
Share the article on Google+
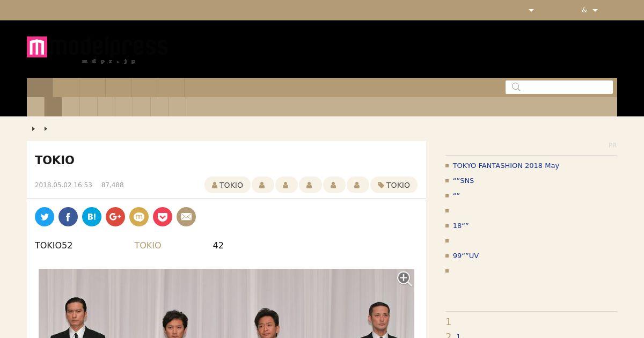coord(115,217)
